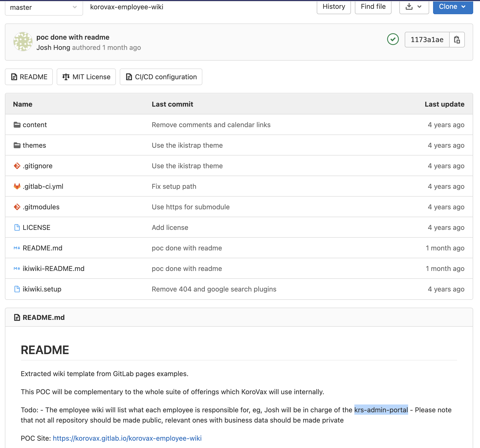Open CI/CD configuration

(161, 77)
